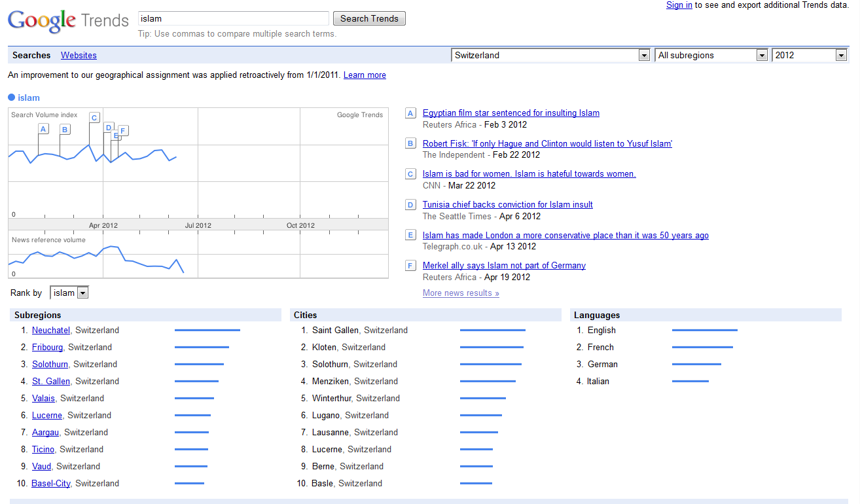The width and height of the screenshot is (860, 504).
Task: Click marker B flag on the chart
Action: 65,130
